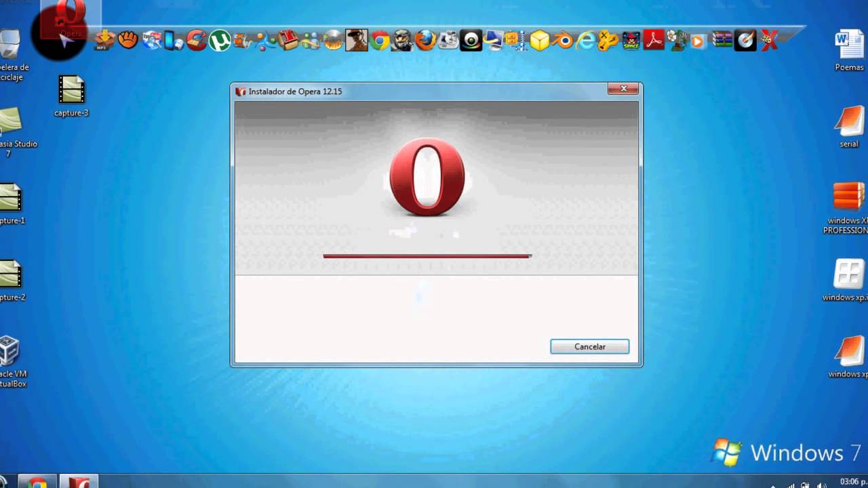Viewport: 868px width, 488px height.
Task: Open the capture-3 video file
Action: coord(71,96)
